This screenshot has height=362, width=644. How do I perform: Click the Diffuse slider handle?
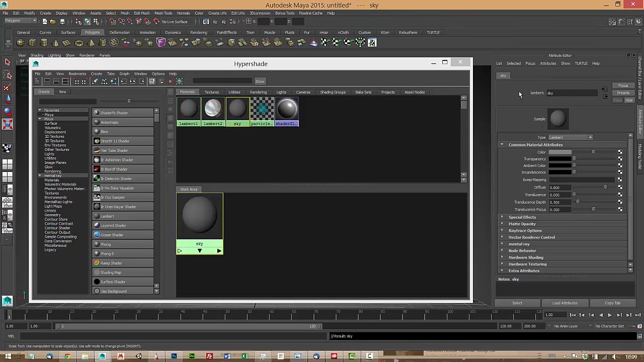[x=605, y=188]
